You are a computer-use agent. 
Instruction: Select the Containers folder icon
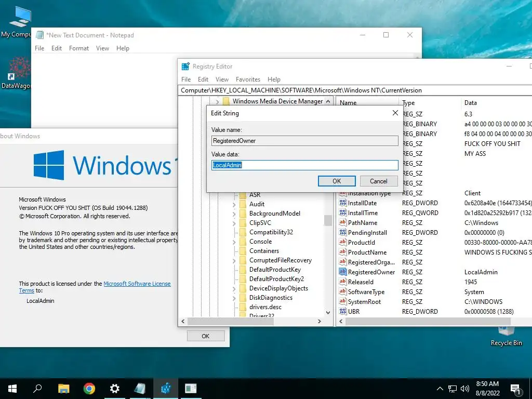click(243, 251)
